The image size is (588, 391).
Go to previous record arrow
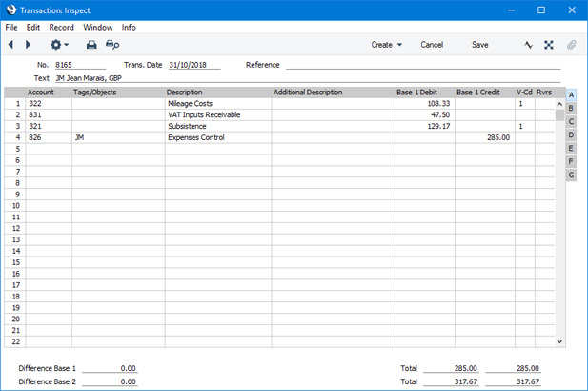click(10, 45)
